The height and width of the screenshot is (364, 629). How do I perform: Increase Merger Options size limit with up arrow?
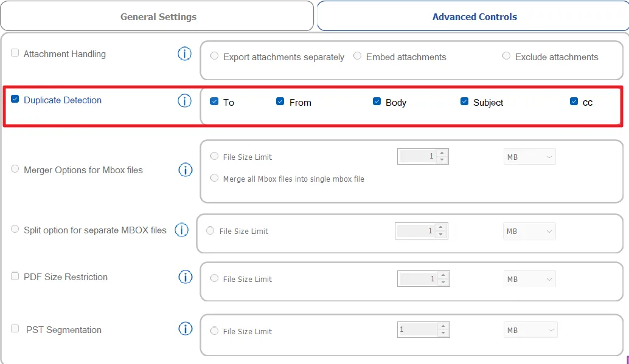pyautogui.click(x=442, y=153)
